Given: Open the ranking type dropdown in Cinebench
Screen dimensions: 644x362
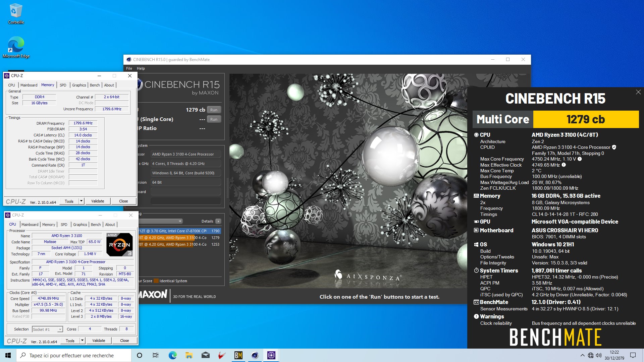Looking at the screenshot, I should point(160,221).
